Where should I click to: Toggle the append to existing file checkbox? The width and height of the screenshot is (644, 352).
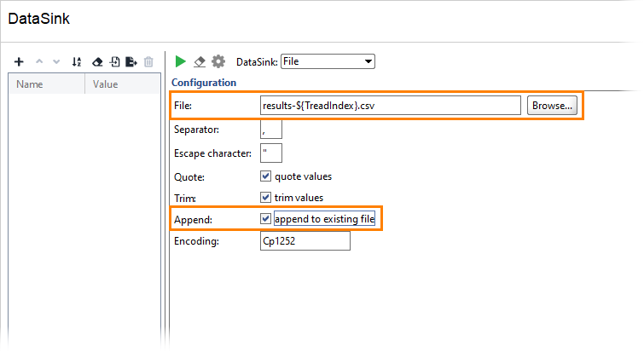[x=266, y=219]
